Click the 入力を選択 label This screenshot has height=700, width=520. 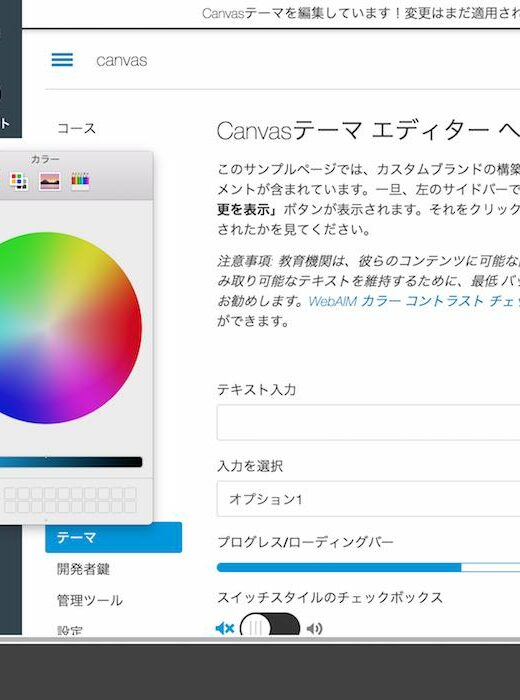click(x=250, y=466)
